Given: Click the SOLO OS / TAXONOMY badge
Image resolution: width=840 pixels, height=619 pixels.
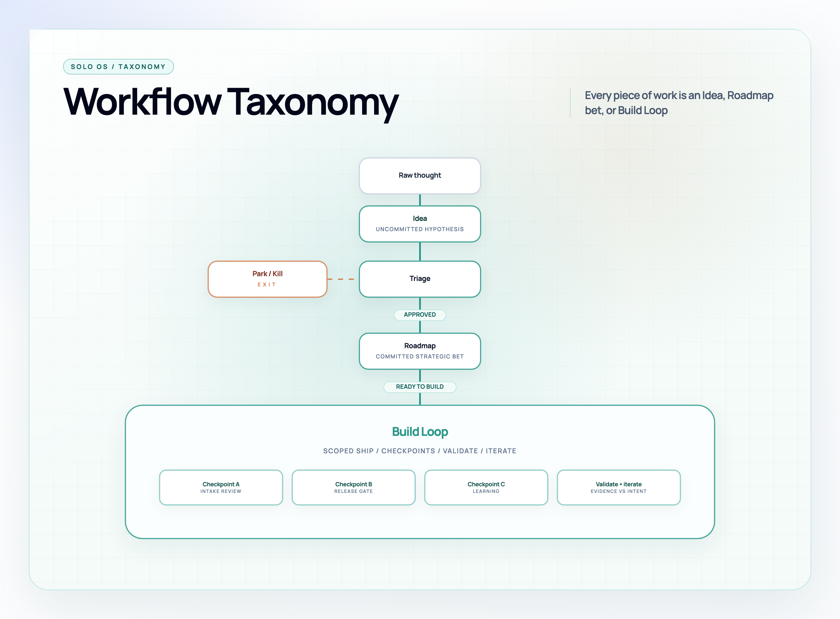Looking at the screenshot, I should click(118, 67).
